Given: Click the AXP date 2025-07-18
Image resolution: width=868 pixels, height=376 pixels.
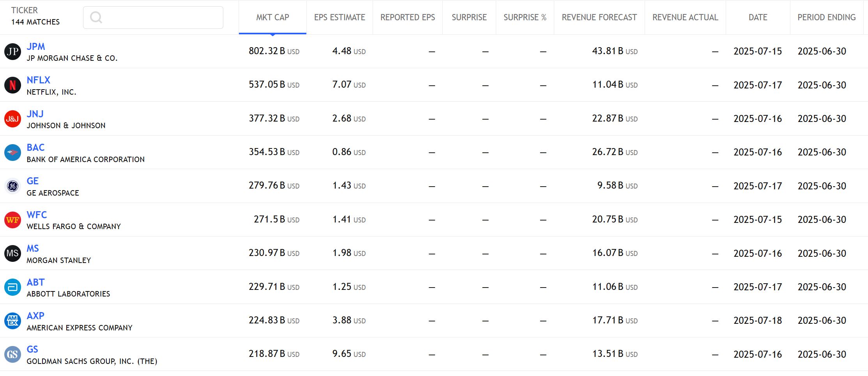Looking at the screenshot, I should [x=758, y=320].
